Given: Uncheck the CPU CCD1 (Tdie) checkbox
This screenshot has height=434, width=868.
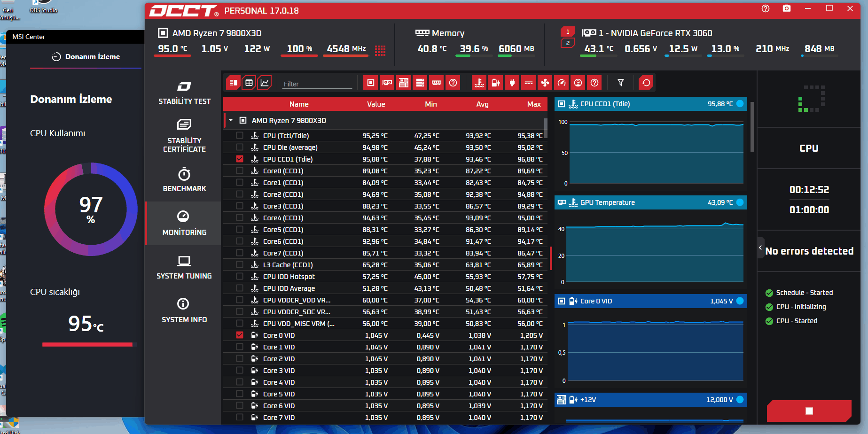Looking at the screenshot, I should point(240,159).
